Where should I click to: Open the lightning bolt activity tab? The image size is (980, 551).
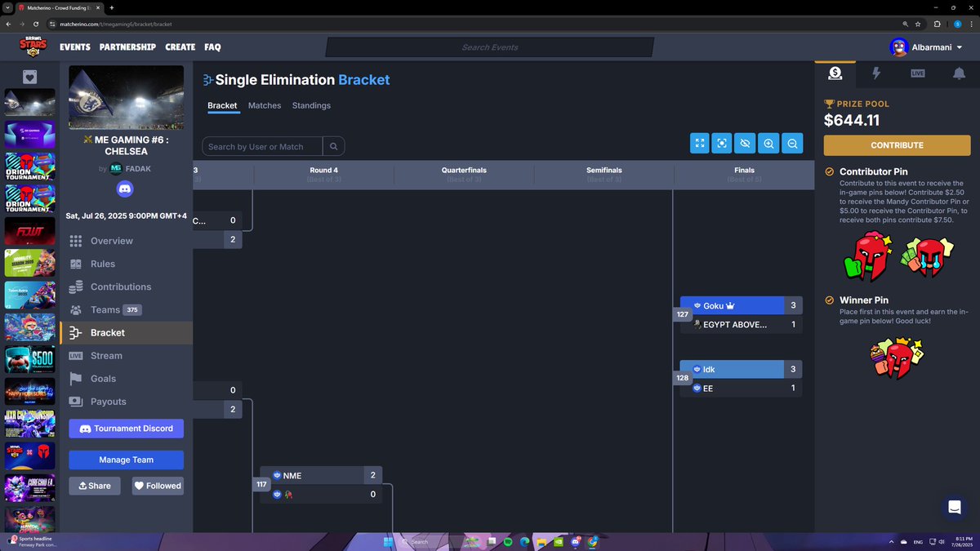[x=876, y=73]
